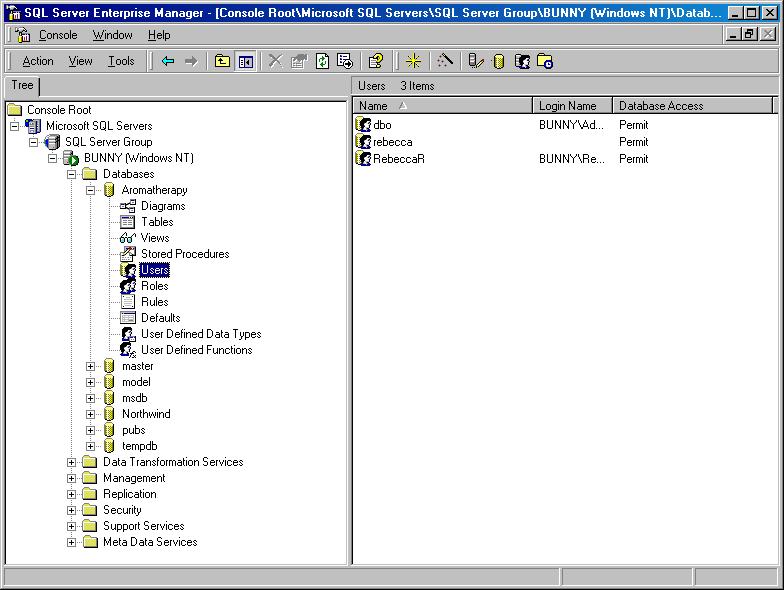Click the New (yellow starburst) toolbar icon
The image size is (784, 590).
tap(413, 61)
